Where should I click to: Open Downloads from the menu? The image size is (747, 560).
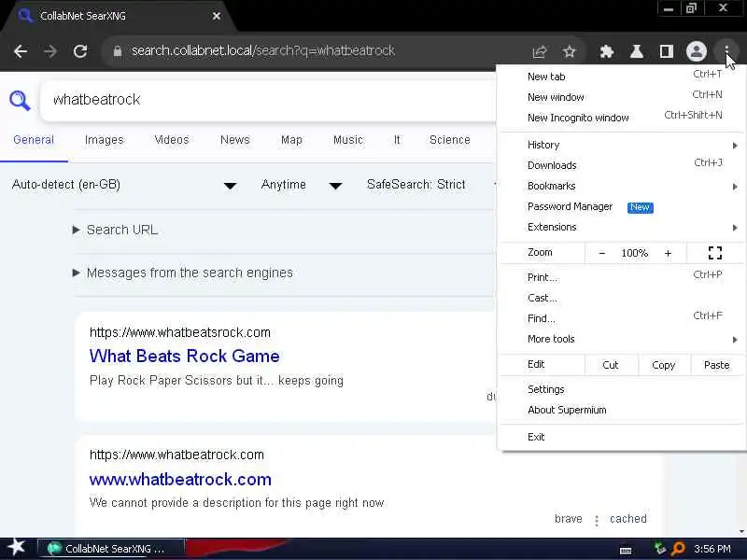(621, 165)
